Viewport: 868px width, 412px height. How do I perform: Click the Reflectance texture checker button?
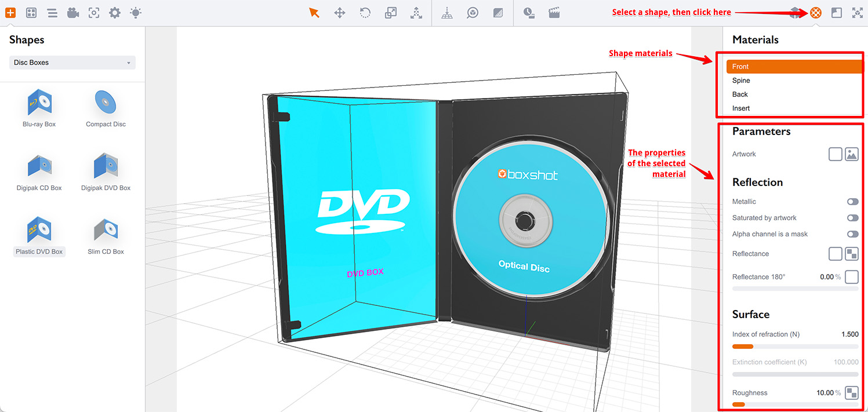(x=852, y=254)
